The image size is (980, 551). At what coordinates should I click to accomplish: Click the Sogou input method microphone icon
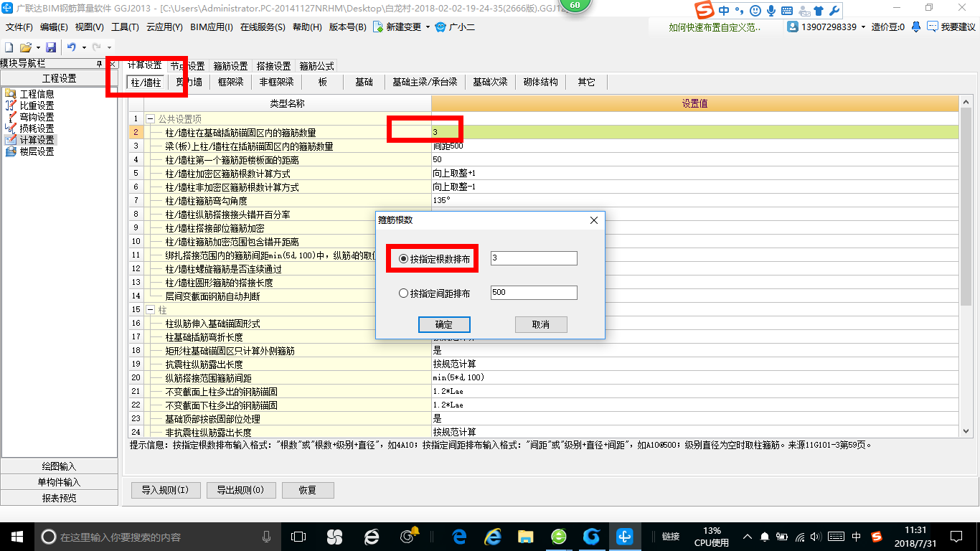(x=771, y=11)
